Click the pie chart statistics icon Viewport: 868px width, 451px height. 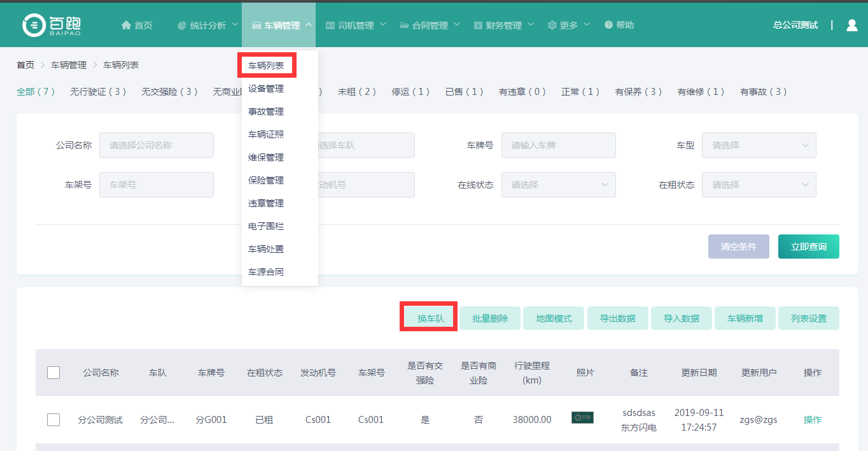pos(182,25)
